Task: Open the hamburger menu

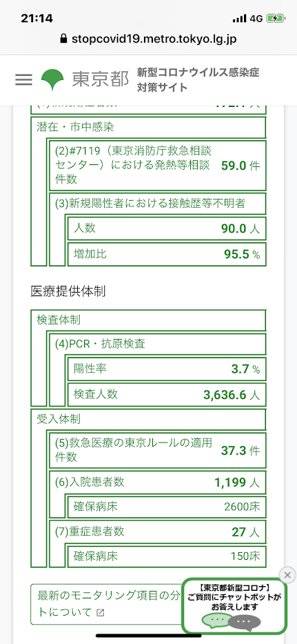Action: point(23,79)
